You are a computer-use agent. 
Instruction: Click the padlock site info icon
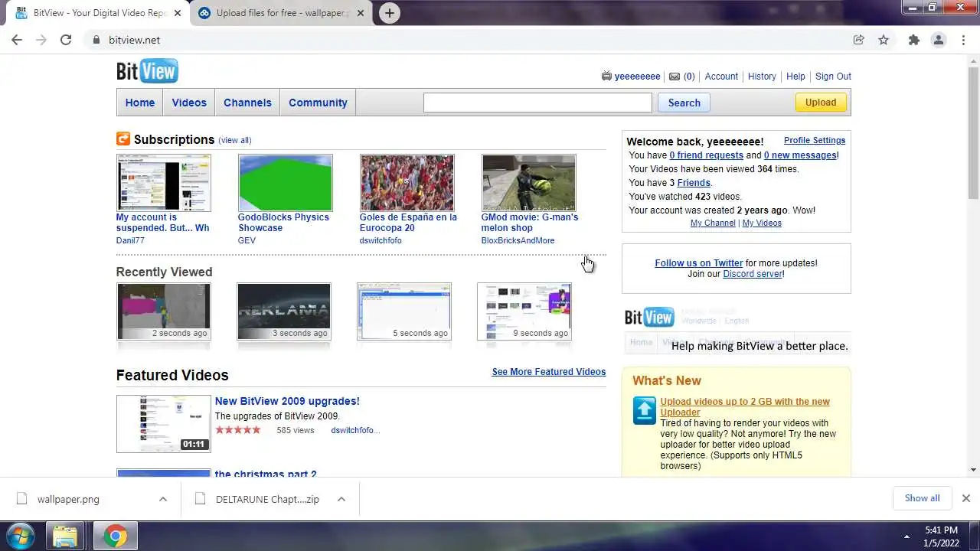[96, 40]
